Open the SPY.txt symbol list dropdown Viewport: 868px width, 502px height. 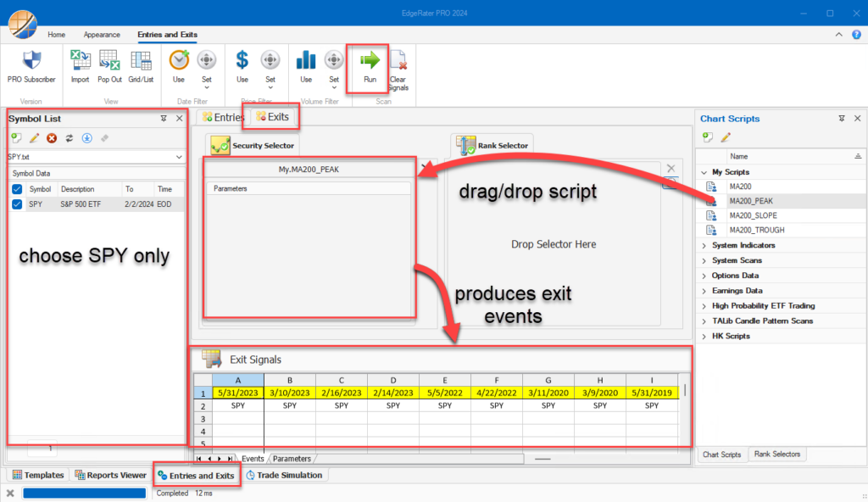179,157
